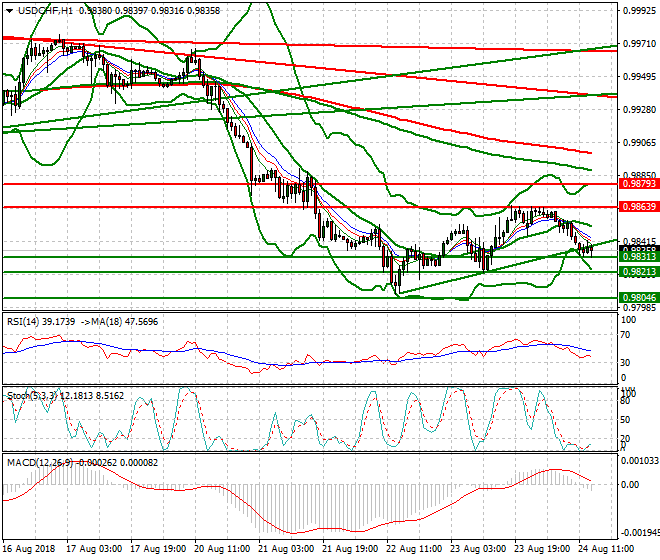Viewport: 660px width, 560px height.
Task: Click the 23 Aug 19:00 time label
Action: (x=542, y=549)
